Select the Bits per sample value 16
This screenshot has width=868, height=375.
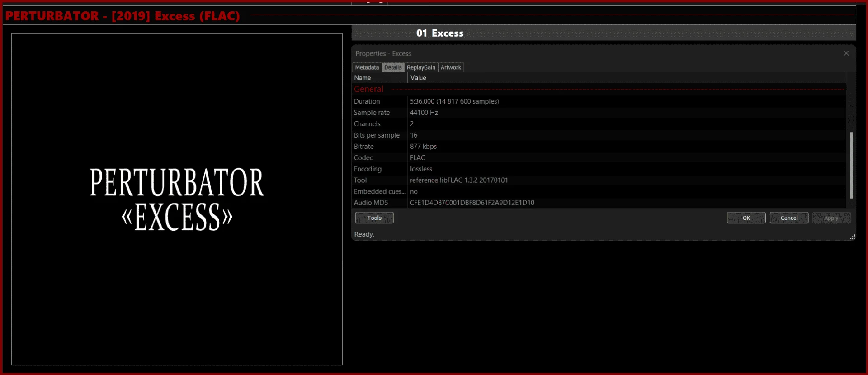414,135
